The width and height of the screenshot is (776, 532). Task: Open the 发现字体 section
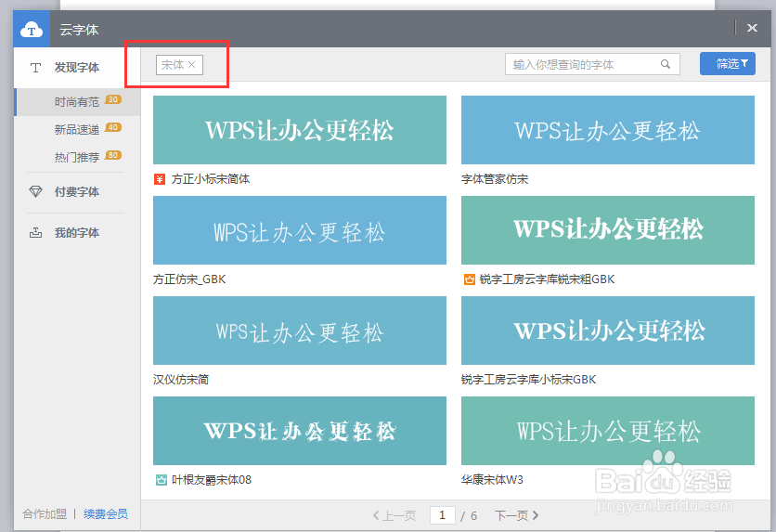pos(77,67)
